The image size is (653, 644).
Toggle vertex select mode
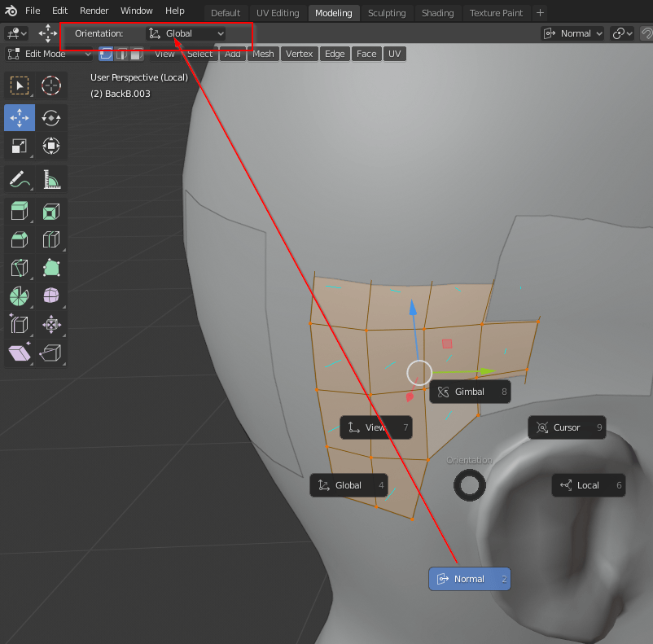(x=106, y=54)
